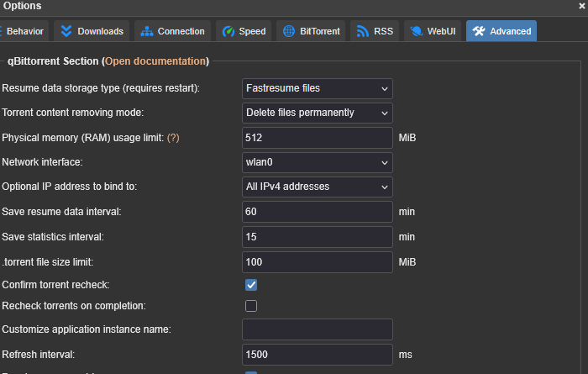Image resolution: width=588 pixels, height=374 pixels.
Task: Click the Advanced tab tools icon
Action: [x=479, y=31]
